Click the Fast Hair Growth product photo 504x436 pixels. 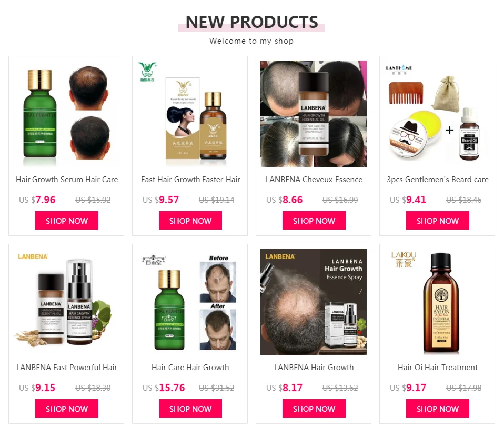coord(190,114)
